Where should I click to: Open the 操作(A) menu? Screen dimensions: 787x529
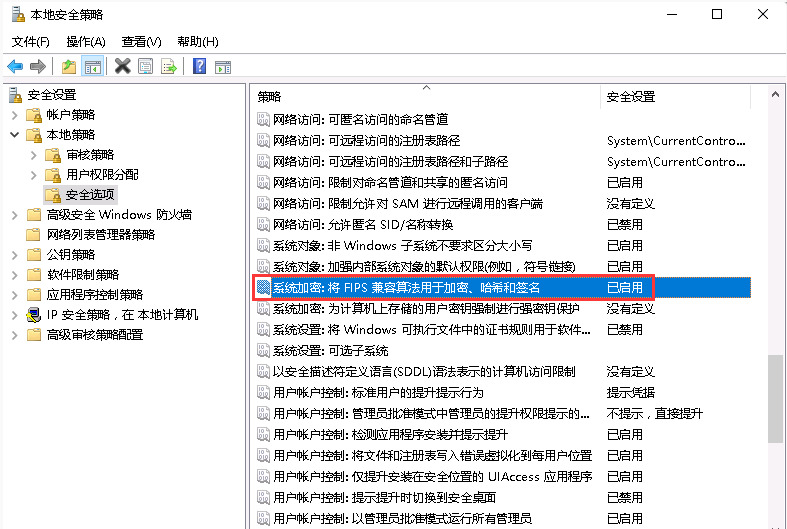click(x=85, y=41)
